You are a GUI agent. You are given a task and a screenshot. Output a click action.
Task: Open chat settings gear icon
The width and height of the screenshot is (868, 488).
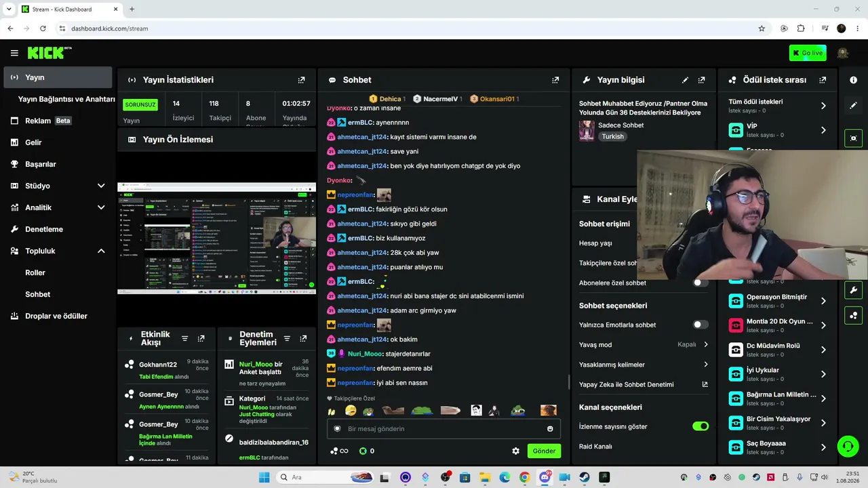point(515,451)
